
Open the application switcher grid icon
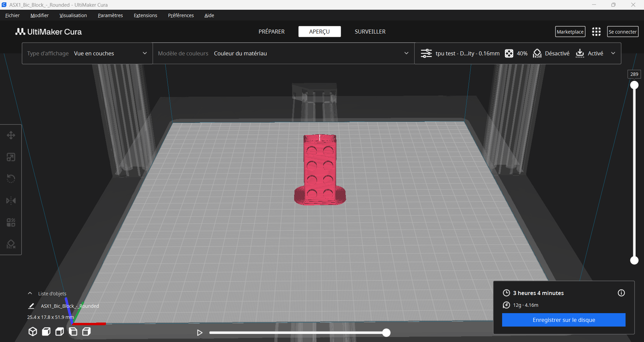click(x=596, y=32)
